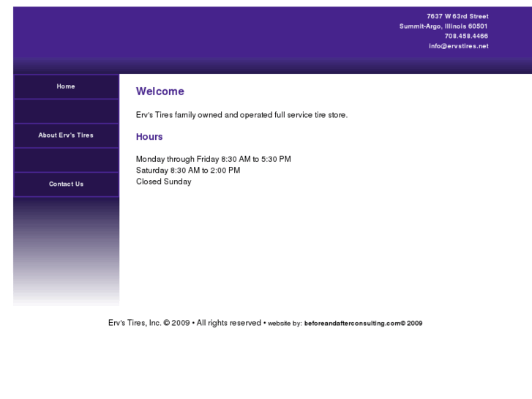Click the family owned and operated sentence
Screen dimensions: 532x399
coord(242,115)
